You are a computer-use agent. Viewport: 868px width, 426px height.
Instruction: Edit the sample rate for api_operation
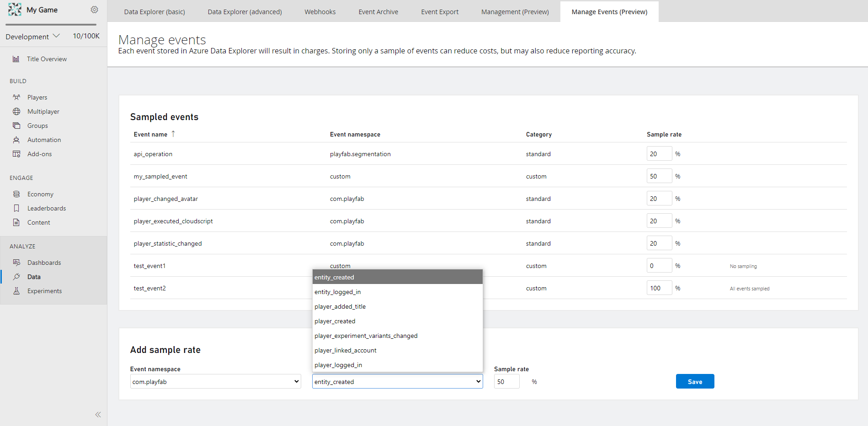[659, 153]
